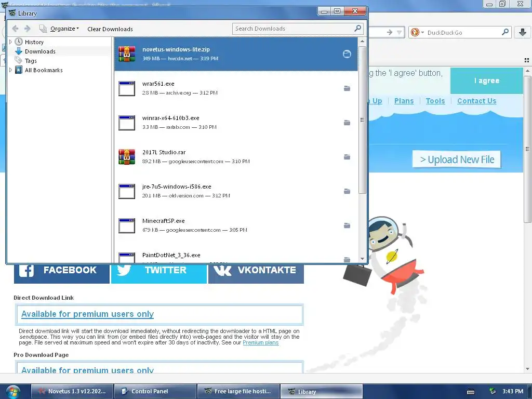
Task: Click the Forward arrow in Library toolbar
Action: (x=28, y=29)
